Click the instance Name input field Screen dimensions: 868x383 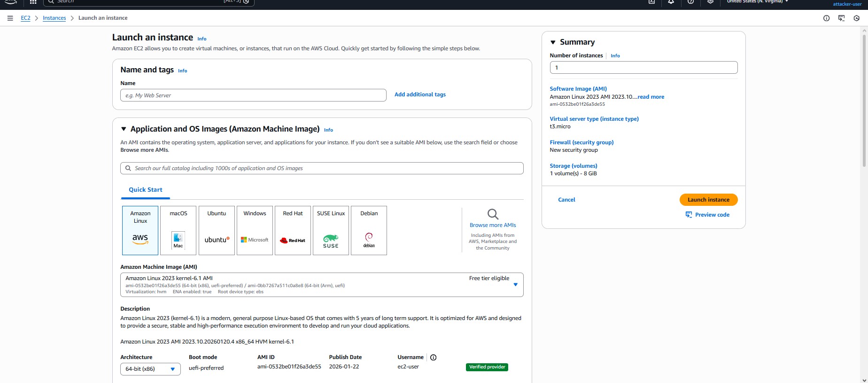[x=253, y=95]
